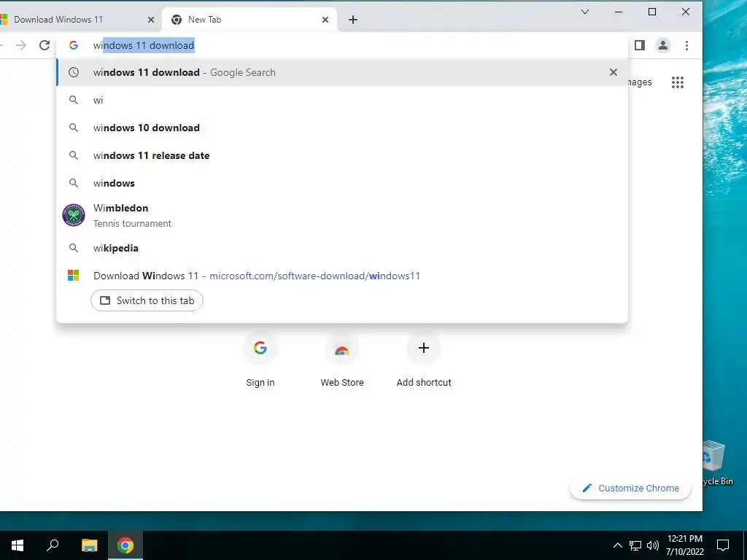This screenshot has width=747, height=560.
Task: Open Chrome side panel icon
Action: click(639, 45)
